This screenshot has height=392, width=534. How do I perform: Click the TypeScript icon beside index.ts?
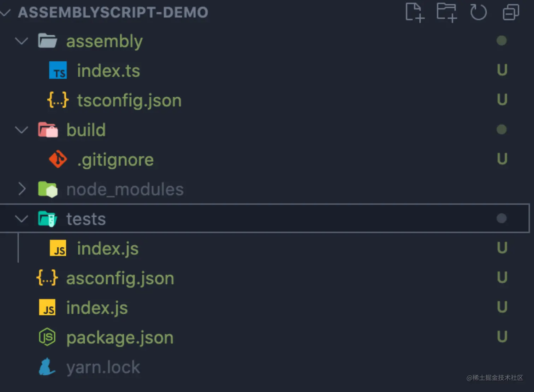pos(58,71)
